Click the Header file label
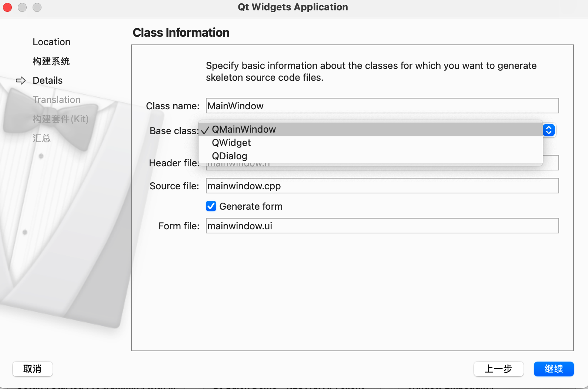The width and height of the screenshot is (588, 389). click(174, 163)
